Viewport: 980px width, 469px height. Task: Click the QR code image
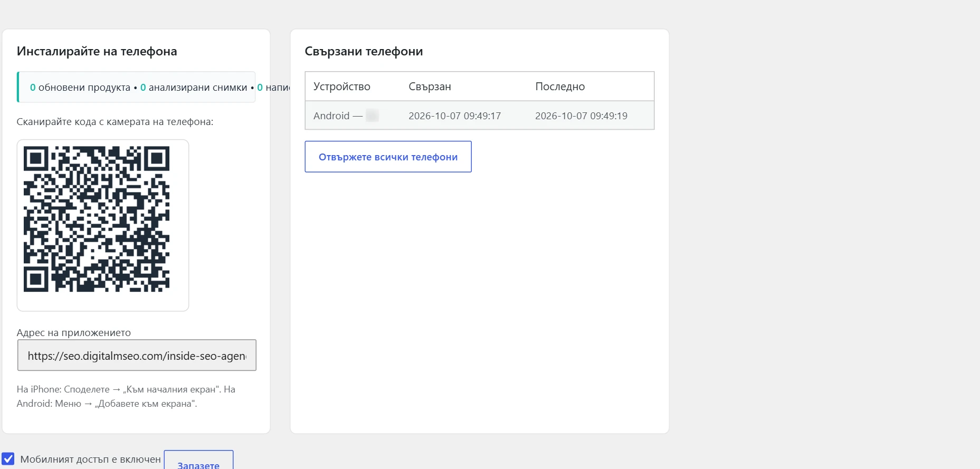pos(97,219)
